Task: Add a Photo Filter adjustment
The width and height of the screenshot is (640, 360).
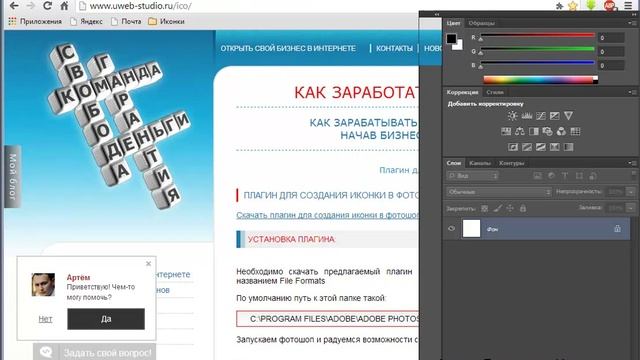Action: (x=547, y=131)
